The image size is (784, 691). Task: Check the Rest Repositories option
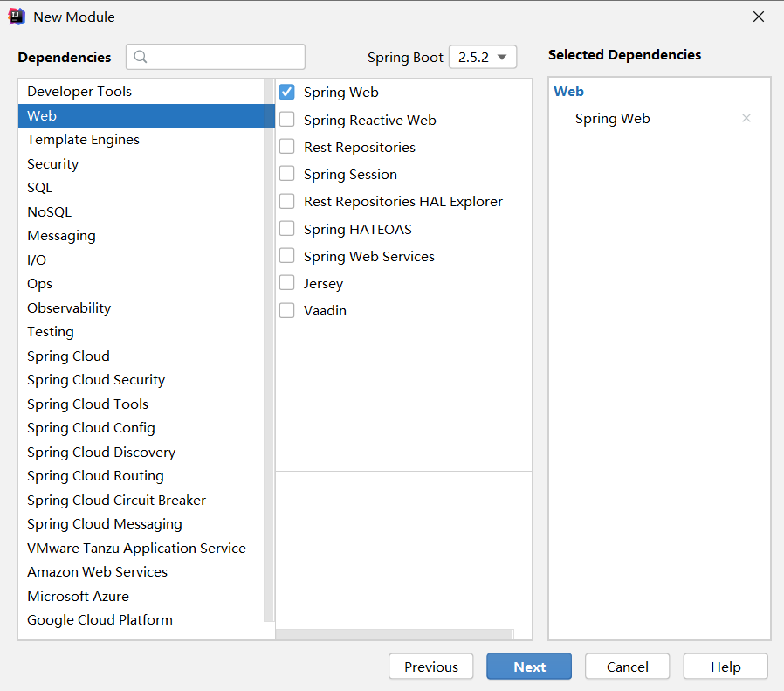[287, 147]
